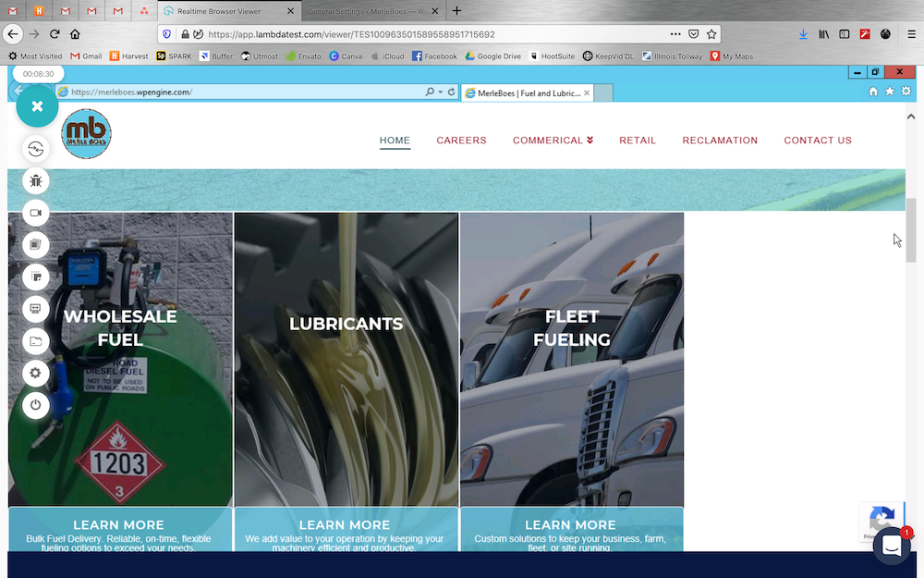The width and height of the screenshot is (924, 578).
Task: Change screen resolution using the monitor icon
Action: click(35, 309)
